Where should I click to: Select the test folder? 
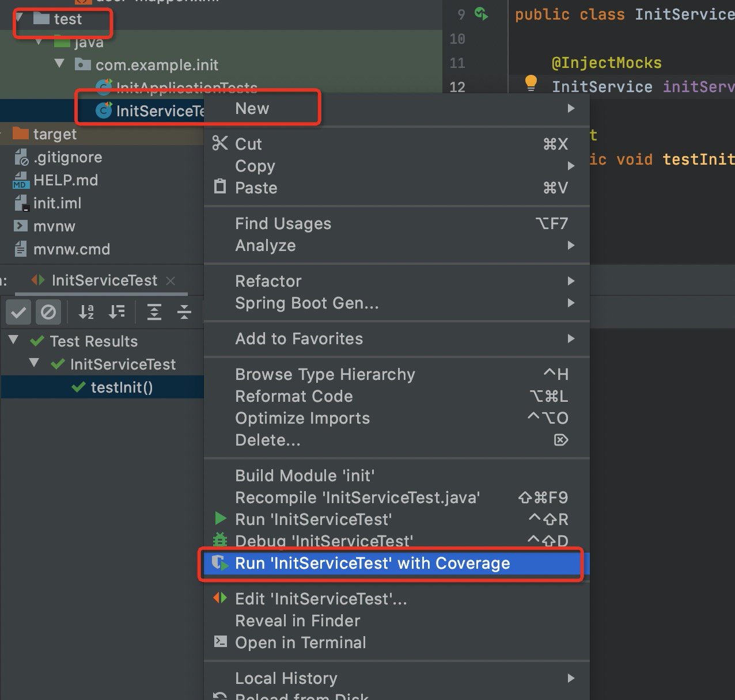point(68,19)
